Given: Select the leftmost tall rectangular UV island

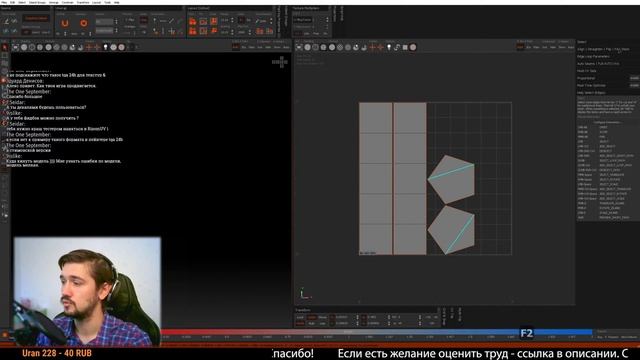Looking at the screenshot, I should (x=376, y=179).
